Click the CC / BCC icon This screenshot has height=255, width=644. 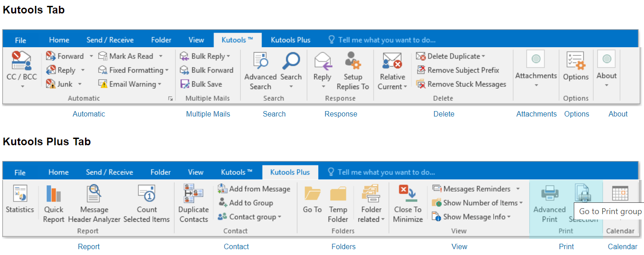(21, 62)
